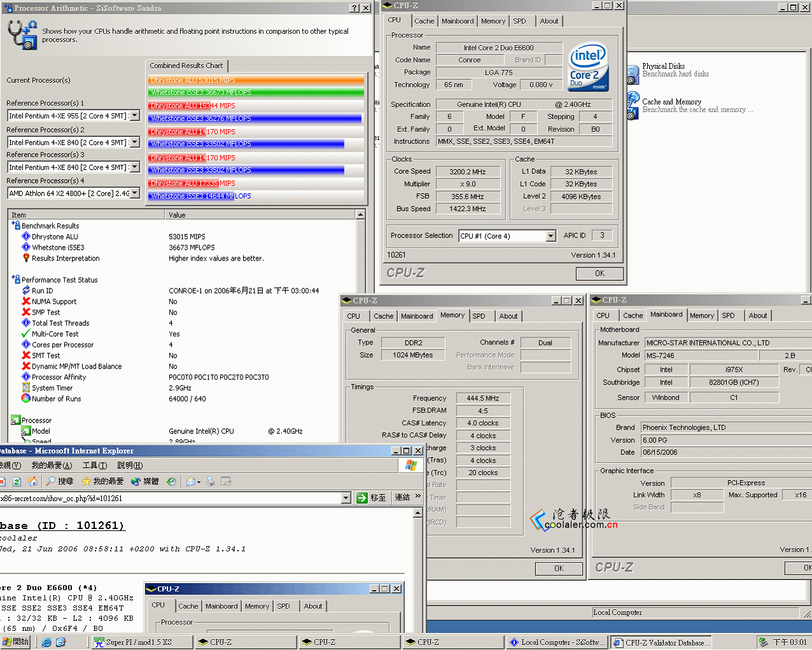812x650 pixels.
Task: Click the Number of Runs globe icon
Action: coord(26,399)
